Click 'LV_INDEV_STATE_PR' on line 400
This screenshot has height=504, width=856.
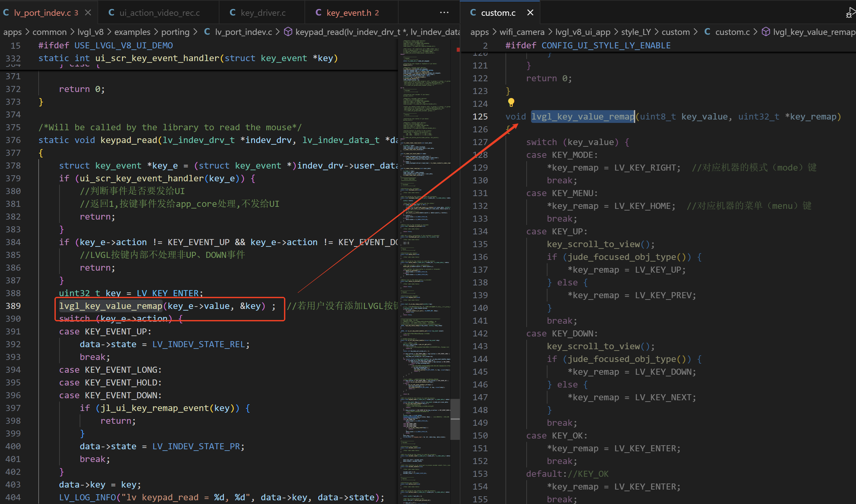pyautogui.click(x=196, y=446)
